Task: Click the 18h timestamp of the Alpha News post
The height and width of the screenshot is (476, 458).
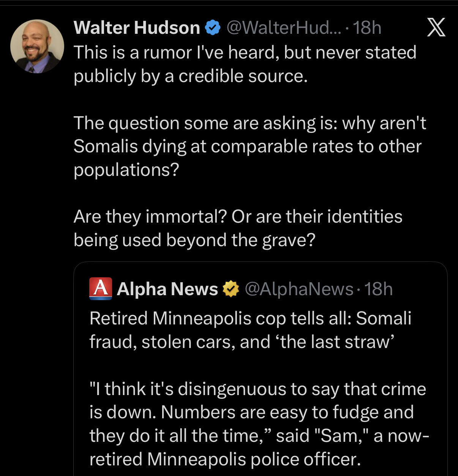Action: click(378, 289)
